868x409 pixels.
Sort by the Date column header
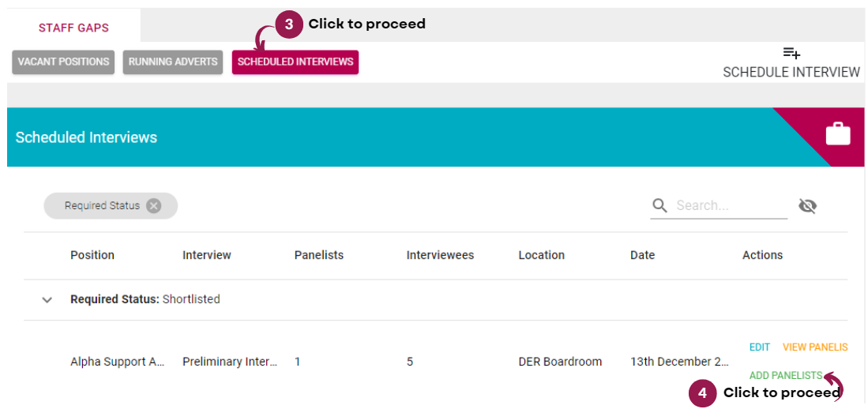[642, 255]
